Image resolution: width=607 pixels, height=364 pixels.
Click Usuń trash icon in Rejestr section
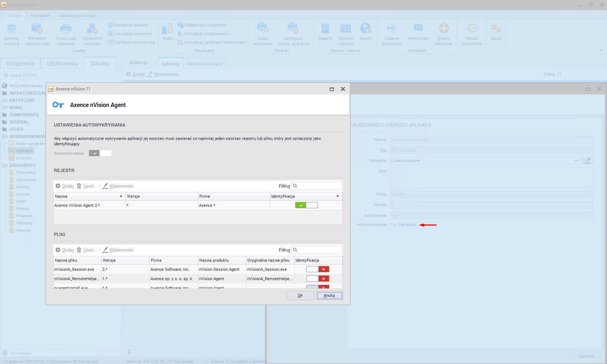(x=79, y=186)
